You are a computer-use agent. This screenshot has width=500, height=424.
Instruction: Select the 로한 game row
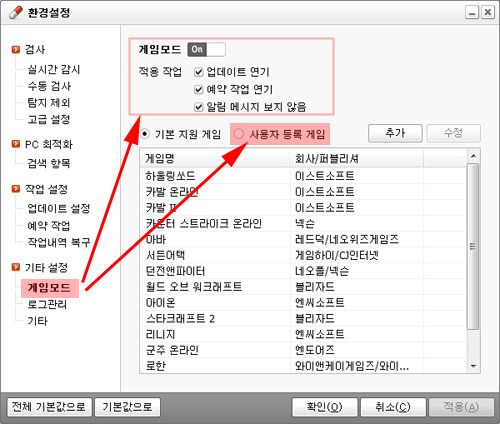[x=303, y=366]
